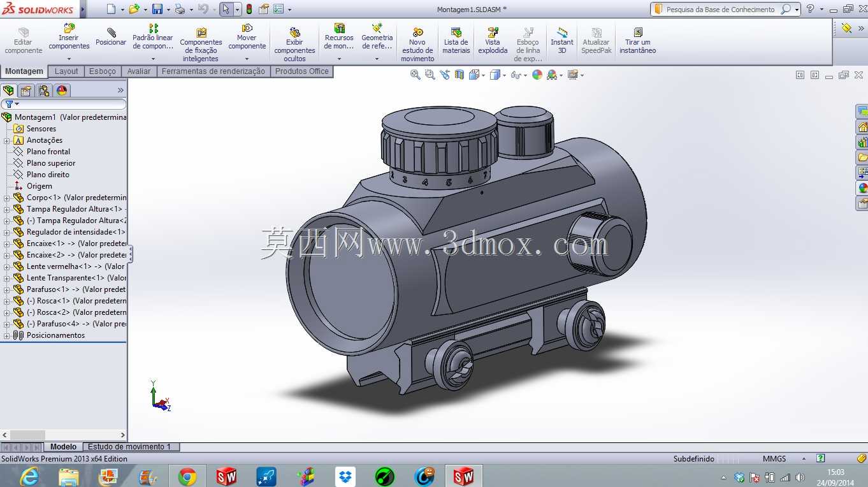Screen dimensions: 868x487
Task: Open the PropertyManager panel tab
Action: [x=26, y=91]
